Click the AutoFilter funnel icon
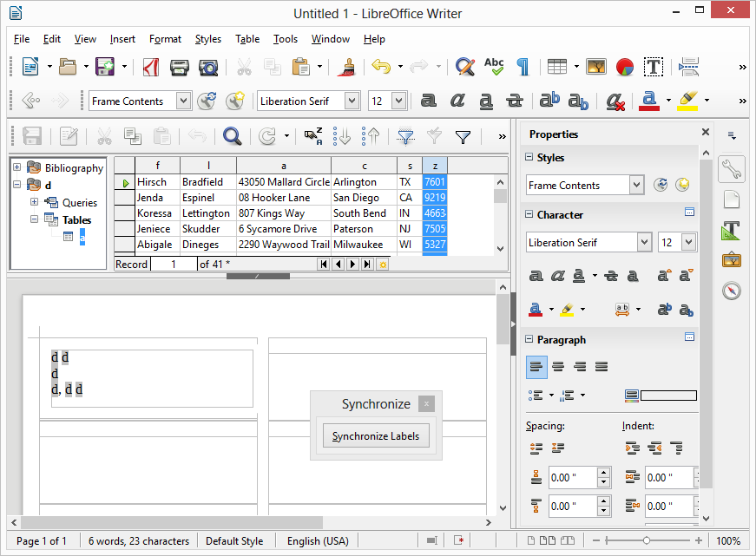The width and height of the screenshot is (756, 556). [x=405, y=136]
